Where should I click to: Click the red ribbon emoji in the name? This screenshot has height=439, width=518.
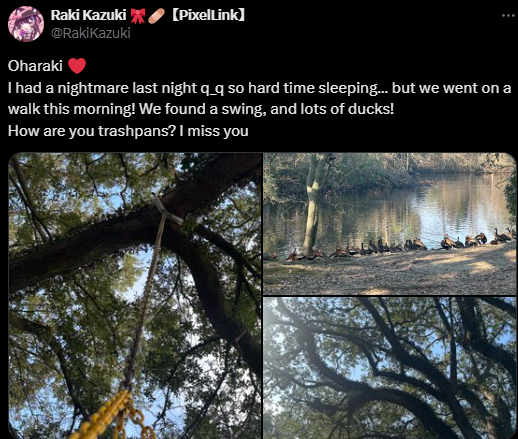137,16
